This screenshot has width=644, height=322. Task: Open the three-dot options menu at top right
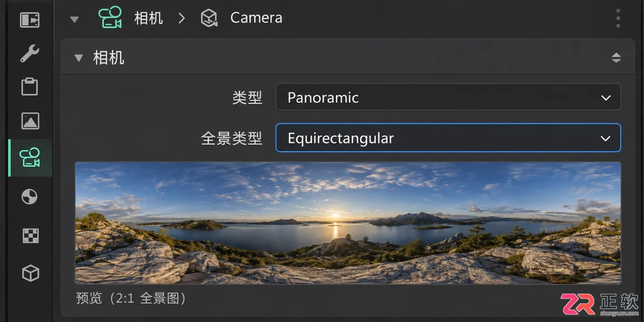pos(618,18)
